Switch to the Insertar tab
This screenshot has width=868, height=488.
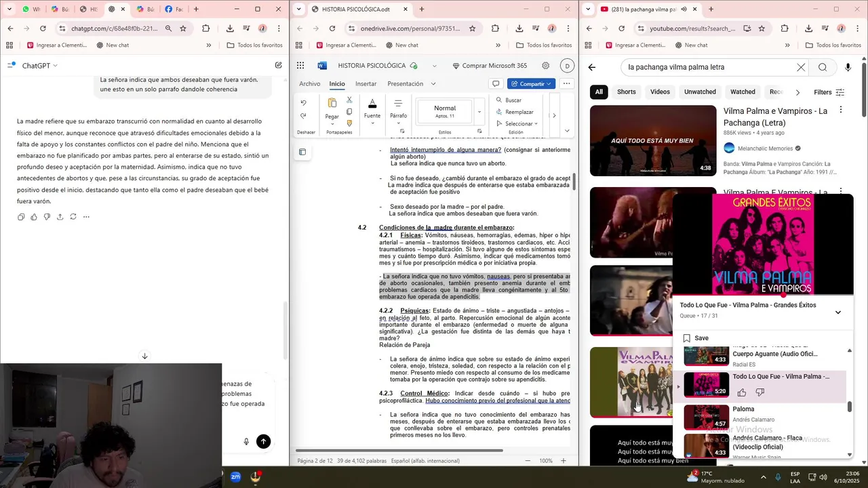pos(366,84)
